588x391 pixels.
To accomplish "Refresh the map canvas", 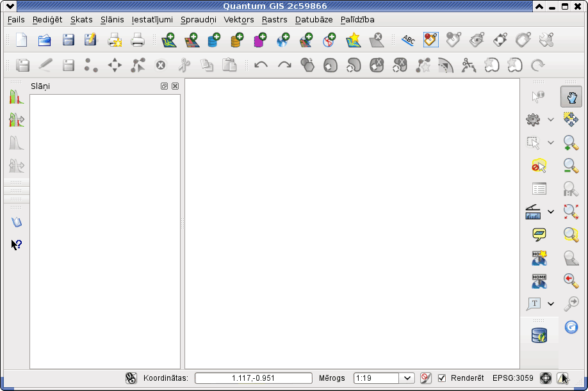I will [571, 327].
